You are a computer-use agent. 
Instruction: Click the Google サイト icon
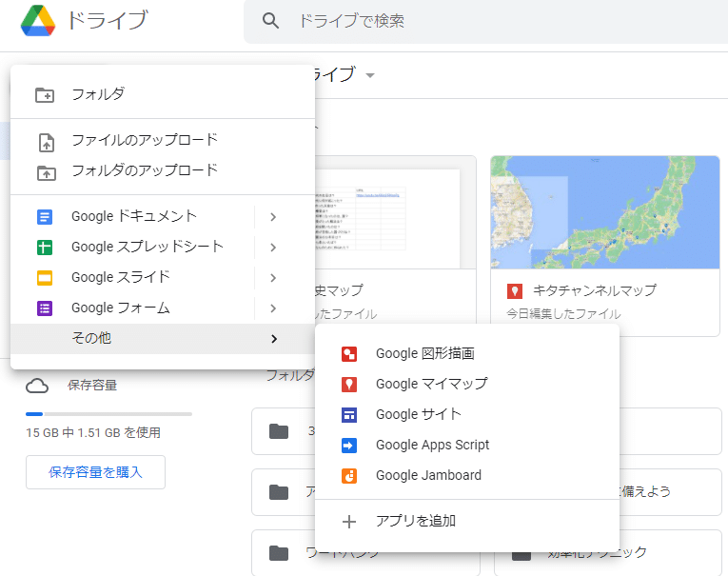349,415
